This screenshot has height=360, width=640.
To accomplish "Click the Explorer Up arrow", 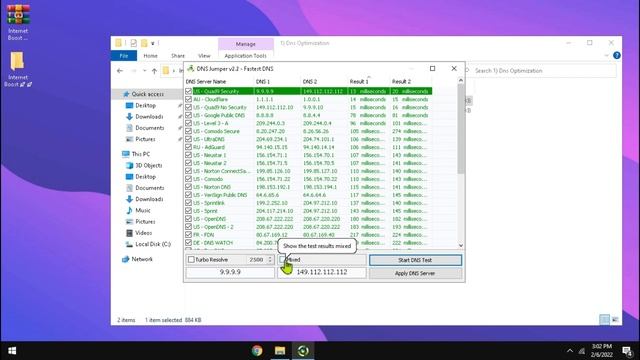I will click(x=154, y=71).
